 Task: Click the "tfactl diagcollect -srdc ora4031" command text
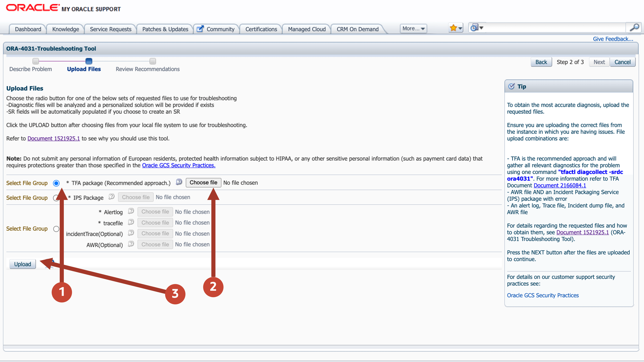click(x=565, y=175)
